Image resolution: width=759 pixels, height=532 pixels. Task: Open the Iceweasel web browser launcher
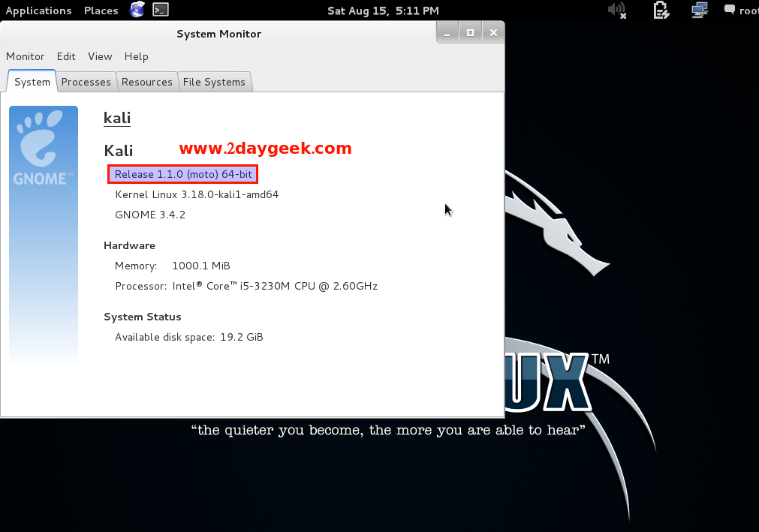tap(137, 10)
